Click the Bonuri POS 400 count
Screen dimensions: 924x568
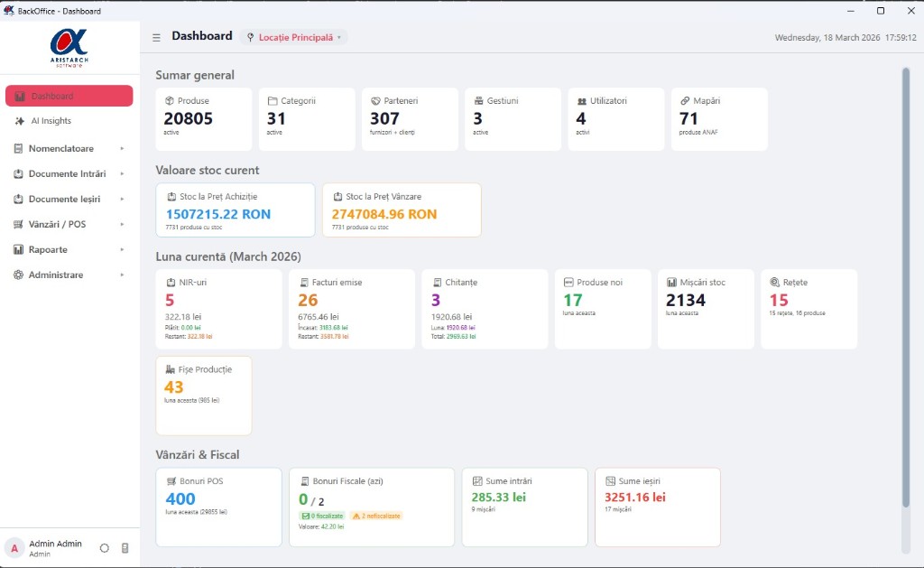click(180, 499)
